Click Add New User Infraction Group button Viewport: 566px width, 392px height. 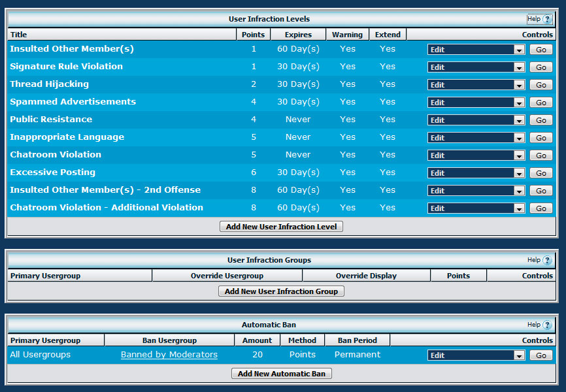281,291
